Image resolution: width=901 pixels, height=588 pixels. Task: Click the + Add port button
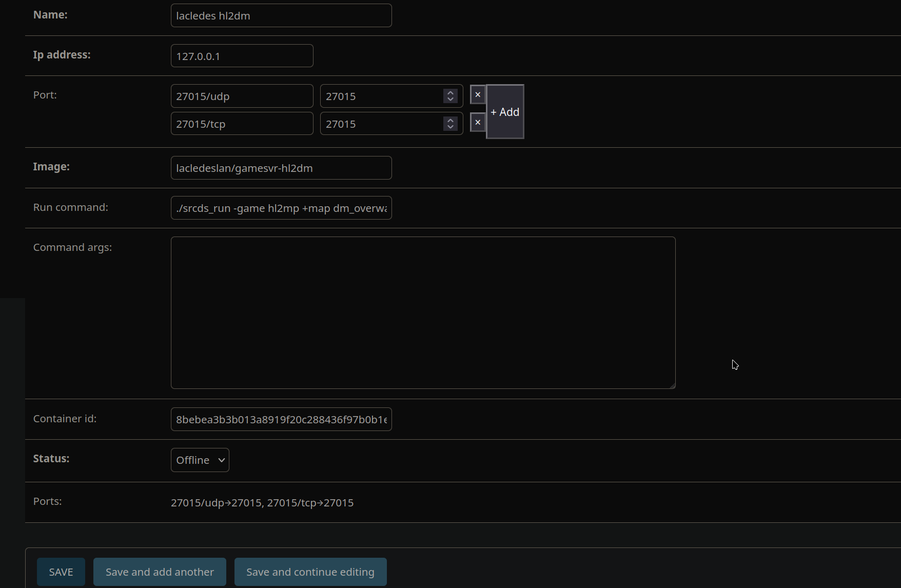click(505, 112)
